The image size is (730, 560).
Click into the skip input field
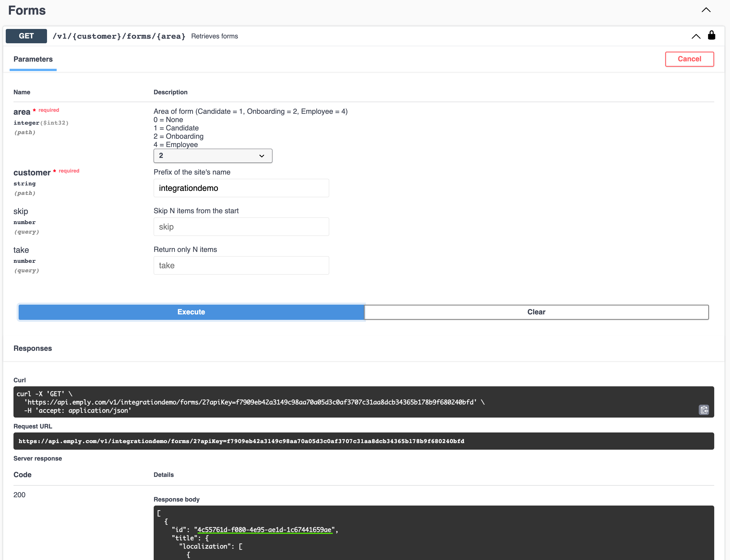coord(241,227)
